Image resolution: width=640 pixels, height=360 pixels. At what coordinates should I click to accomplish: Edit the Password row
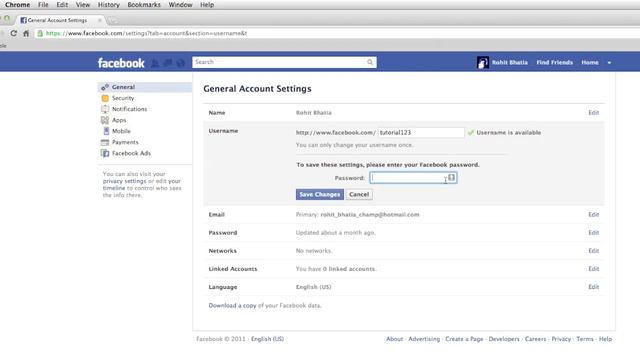(593, 233)
